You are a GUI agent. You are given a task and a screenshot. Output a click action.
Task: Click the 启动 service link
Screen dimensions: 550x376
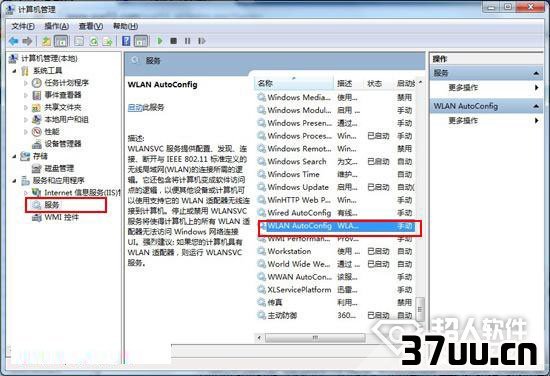[x=135, y=108]
